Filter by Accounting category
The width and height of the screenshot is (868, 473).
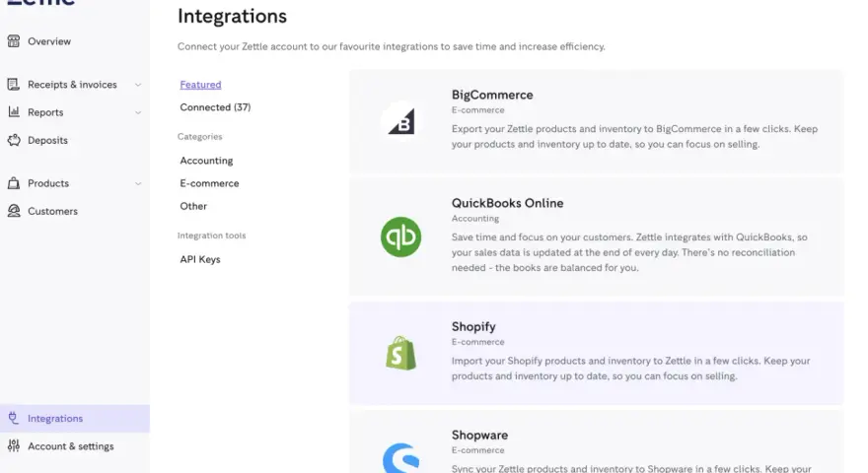206,161
